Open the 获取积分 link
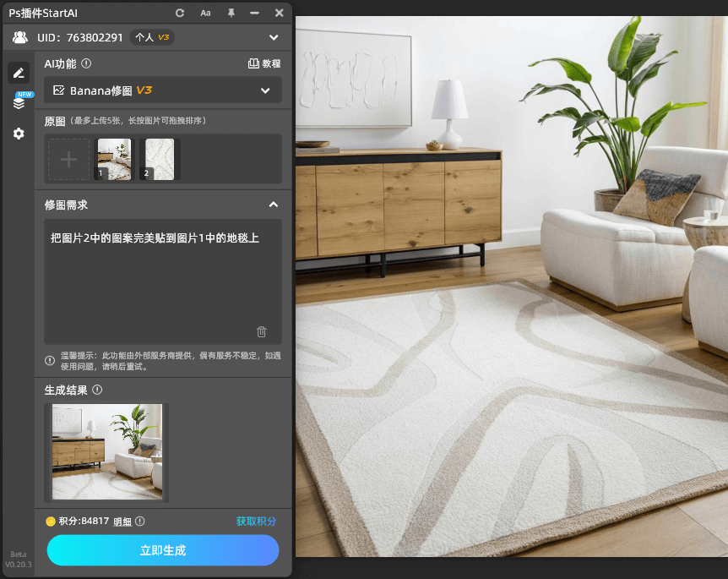The width and height of the screenshot is (728, 579). 256,522
